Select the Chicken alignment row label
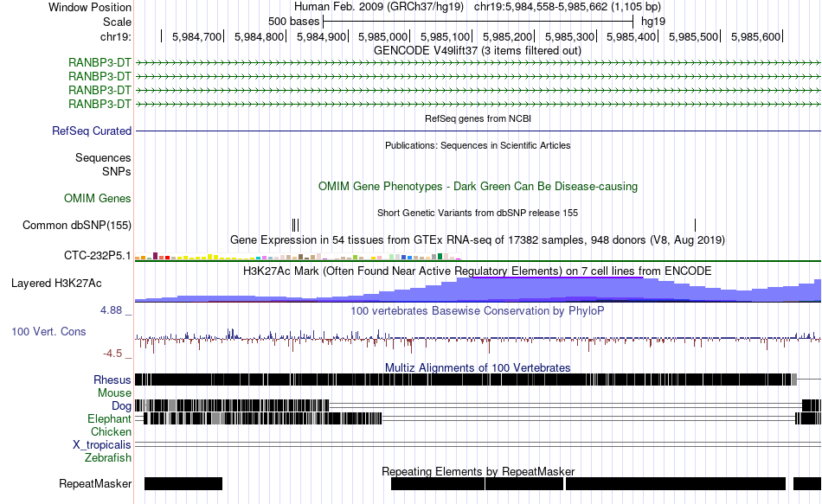Image resolution: width=822 pixels, height=504 pixels. [x=111, y=431]
